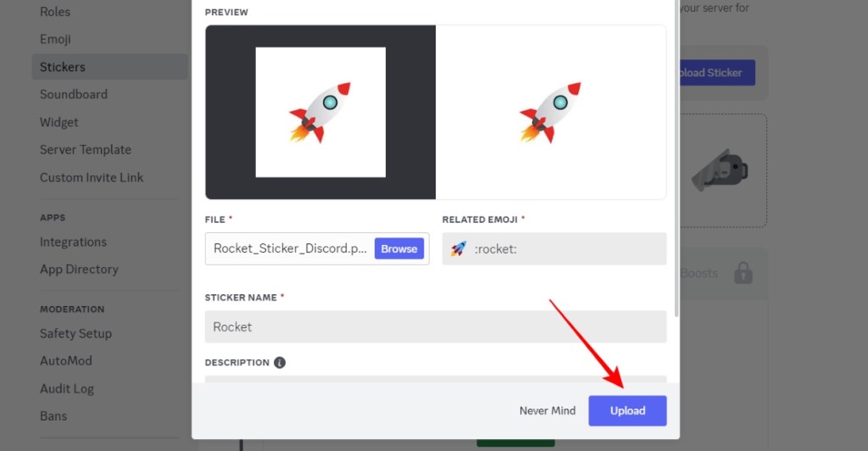Open App Directory in the sidebar

pyautogui.click(x=79, y=270)
